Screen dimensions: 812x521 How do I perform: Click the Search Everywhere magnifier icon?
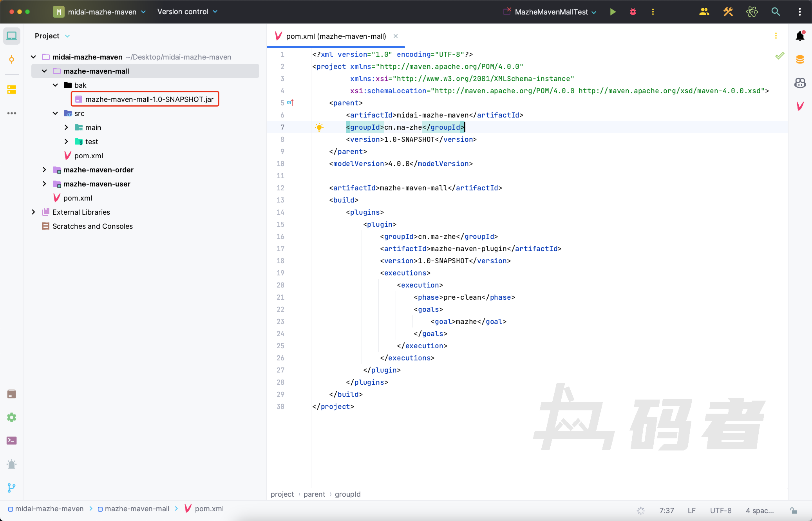coord(776,12)
